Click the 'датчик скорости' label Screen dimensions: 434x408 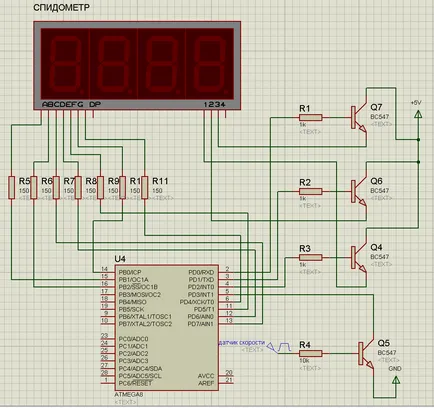(242, 342)
